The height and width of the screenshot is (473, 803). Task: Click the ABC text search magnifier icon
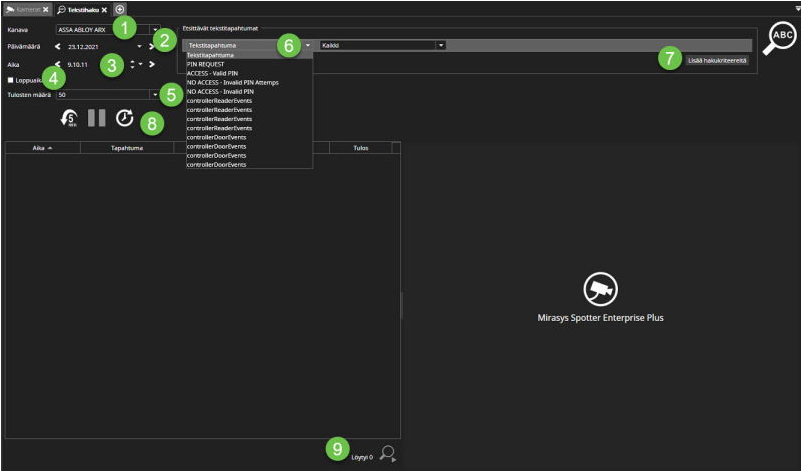[x=779, y=40]
